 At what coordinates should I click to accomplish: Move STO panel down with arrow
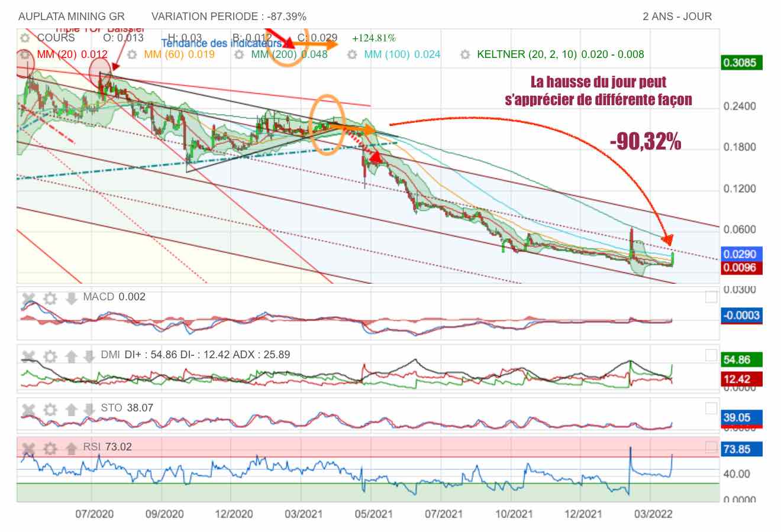pos(89,408)
